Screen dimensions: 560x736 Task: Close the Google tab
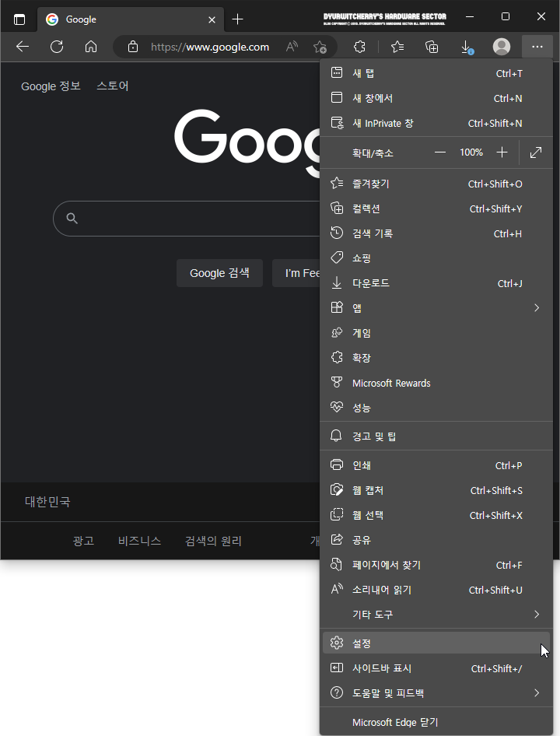click(x=212, y=19)
